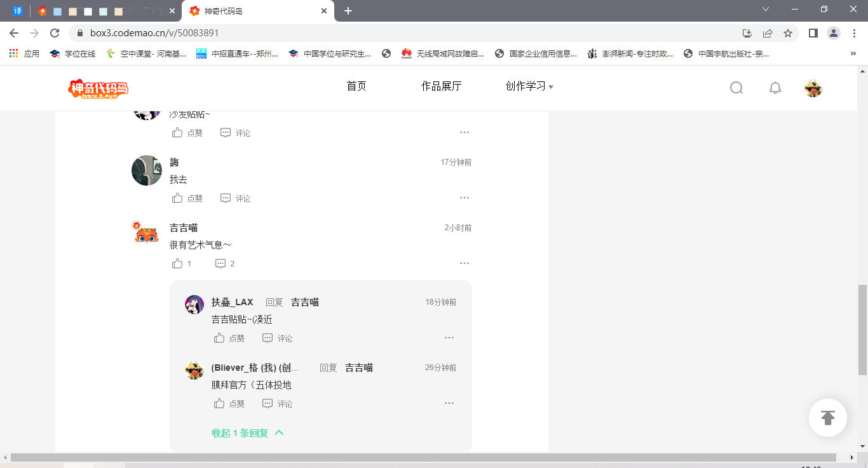Open the more options dots on 扶桑_LAX's reply
Image resolution: width=868 pixels, height=468 pixels.
449,338
